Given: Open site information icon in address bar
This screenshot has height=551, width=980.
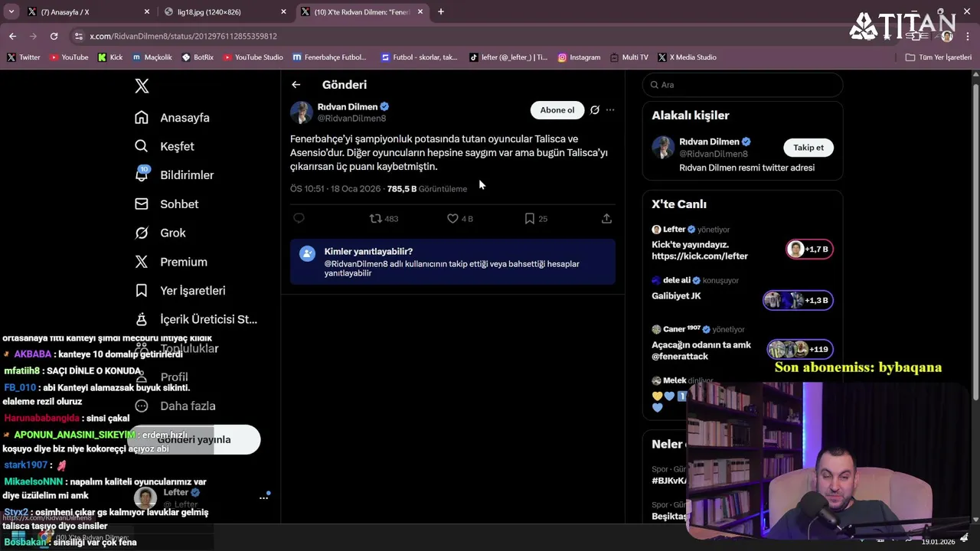Looking at the screenshot, I should (x=78, y=36).
